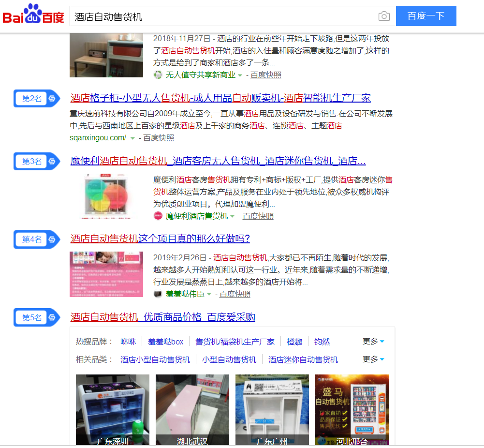Expand 更多 in the 相关品类 row
The width and height of the screenshot is (484, 448).
(373, 359)
